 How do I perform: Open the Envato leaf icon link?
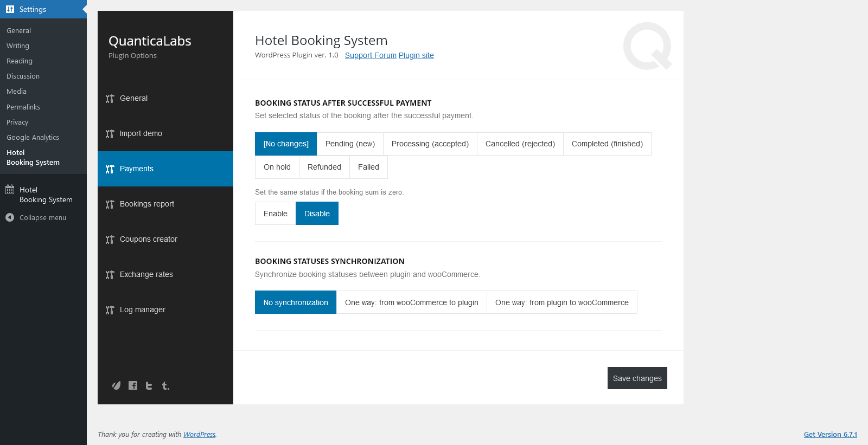click(x=116, y=385)
